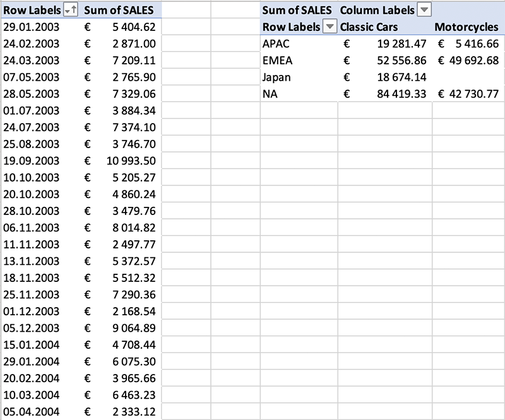The width and height of the screenshot is (505, 420).
Task: Click the NA row label
Action: tap(269, 95)
